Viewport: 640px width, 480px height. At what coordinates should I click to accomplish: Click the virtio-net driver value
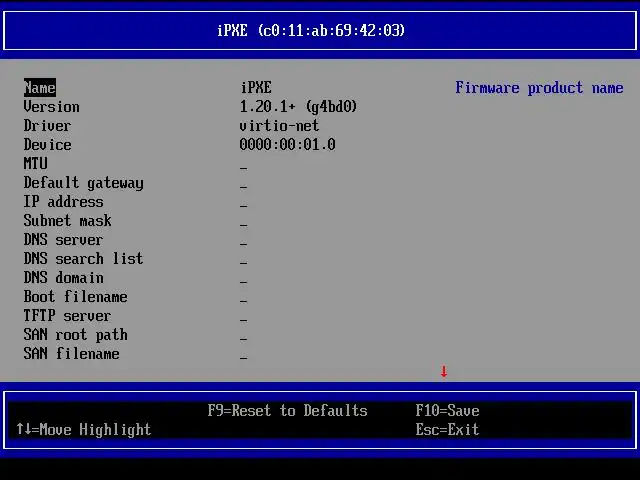[x=280, y=126]
